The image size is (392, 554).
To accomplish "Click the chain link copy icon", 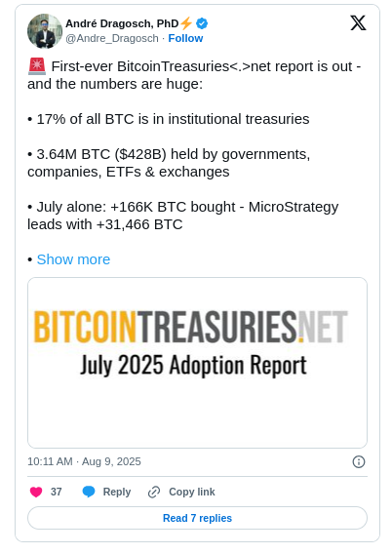I will [154, 492].
